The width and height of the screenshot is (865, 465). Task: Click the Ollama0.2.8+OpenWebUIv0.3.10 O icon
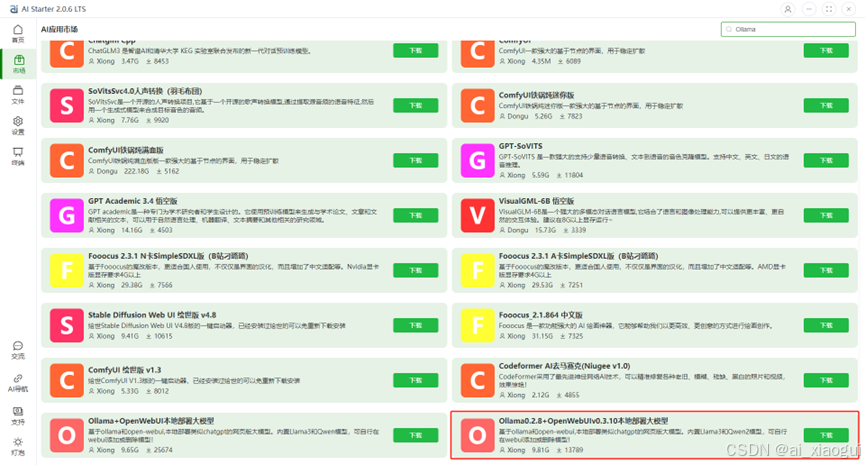pyautogui.click(x=478, y=435)
